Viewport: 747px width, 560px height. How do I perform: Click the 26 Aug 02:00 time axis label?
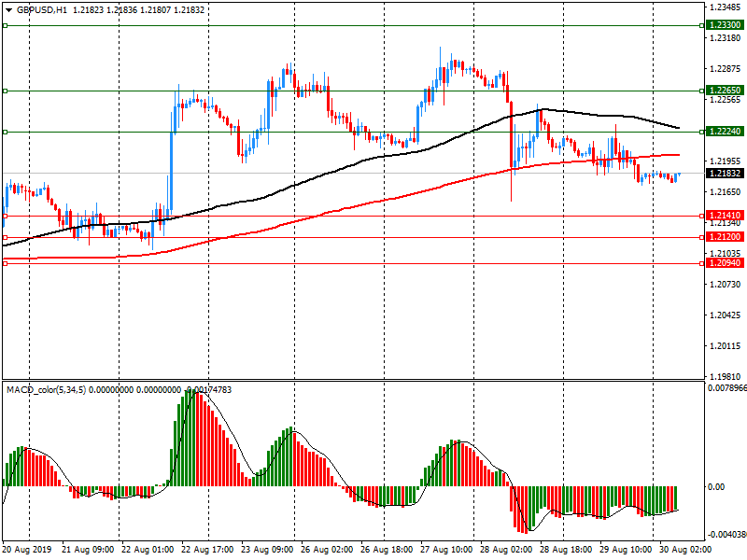tap(327, 550)
